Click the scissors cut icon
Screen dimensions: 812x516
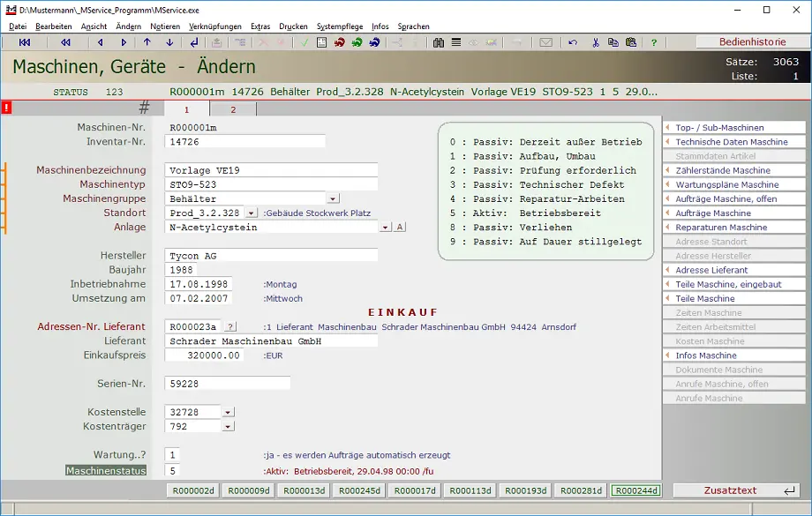[596, 42]
